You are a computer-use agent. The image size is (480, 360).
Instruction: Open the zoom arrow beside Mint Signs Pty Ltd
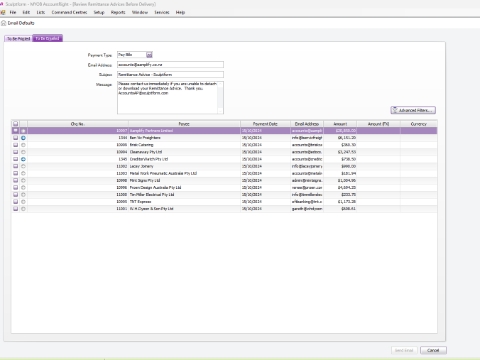point(23,180)
